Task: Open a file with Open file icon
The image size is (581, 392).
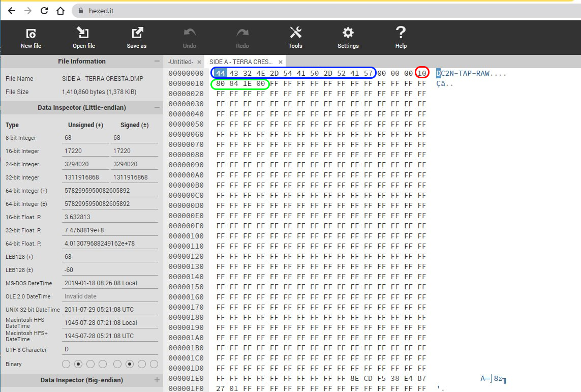Action: pos(83,33)
